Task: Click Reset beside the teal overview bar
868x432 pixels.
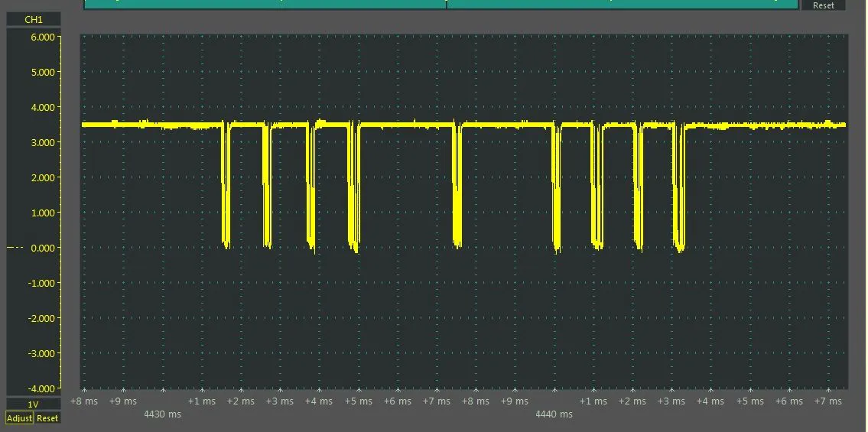Action: 824,5
